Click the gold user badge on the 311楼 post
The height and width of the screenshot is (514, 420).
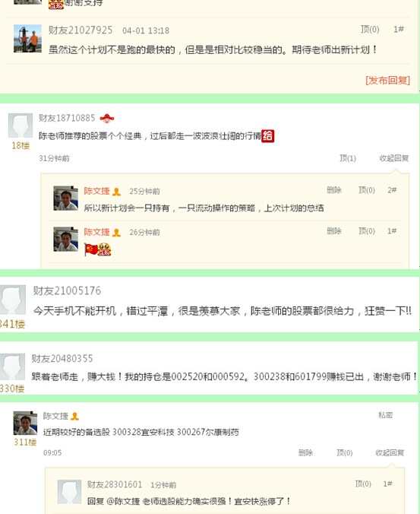[x=74, y=417]
